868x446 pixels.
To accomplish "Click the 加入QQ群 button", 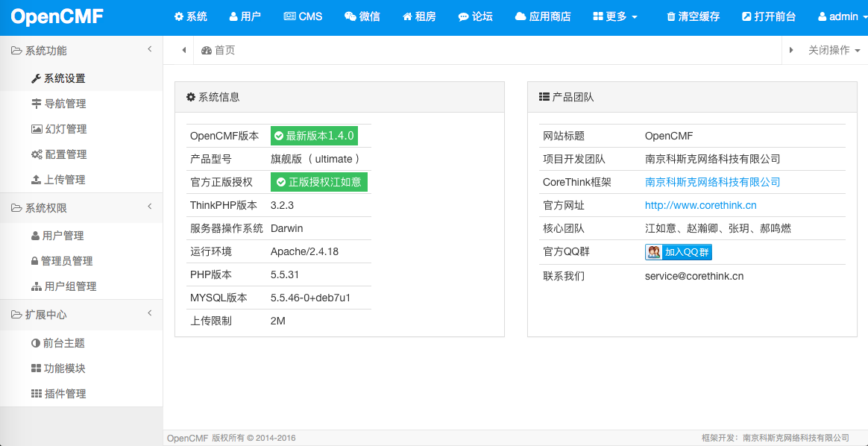I will tap(678, 252).
